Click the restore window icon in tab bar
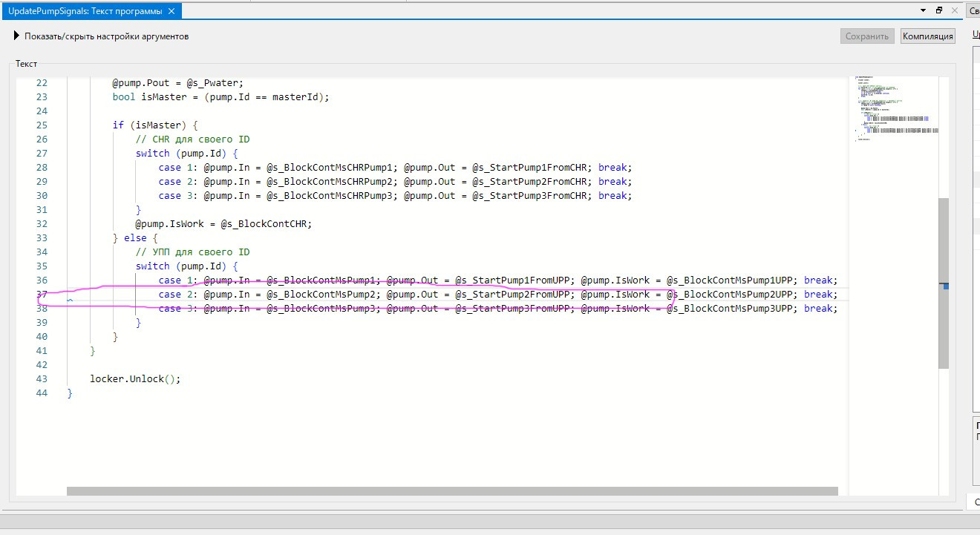This screenshot has height=535, width=980. 938,10
